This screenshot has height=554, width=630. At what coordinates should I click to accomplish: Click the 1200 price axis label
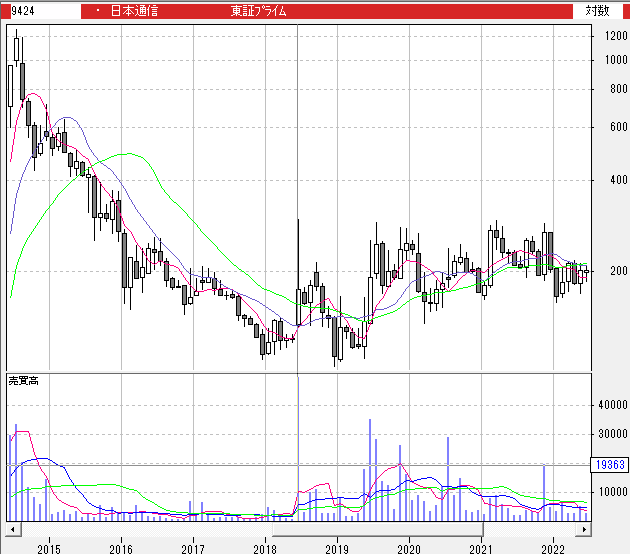(616, 36)
